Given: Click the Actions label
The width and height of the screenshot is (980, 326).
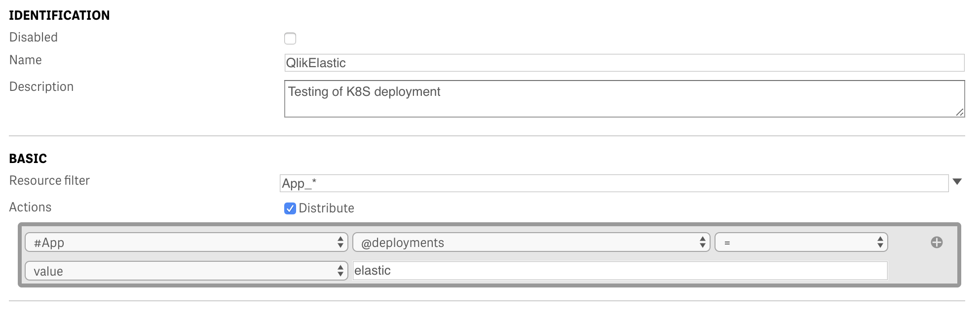Looking at the screenshot, I should click(x=30, y=207).
